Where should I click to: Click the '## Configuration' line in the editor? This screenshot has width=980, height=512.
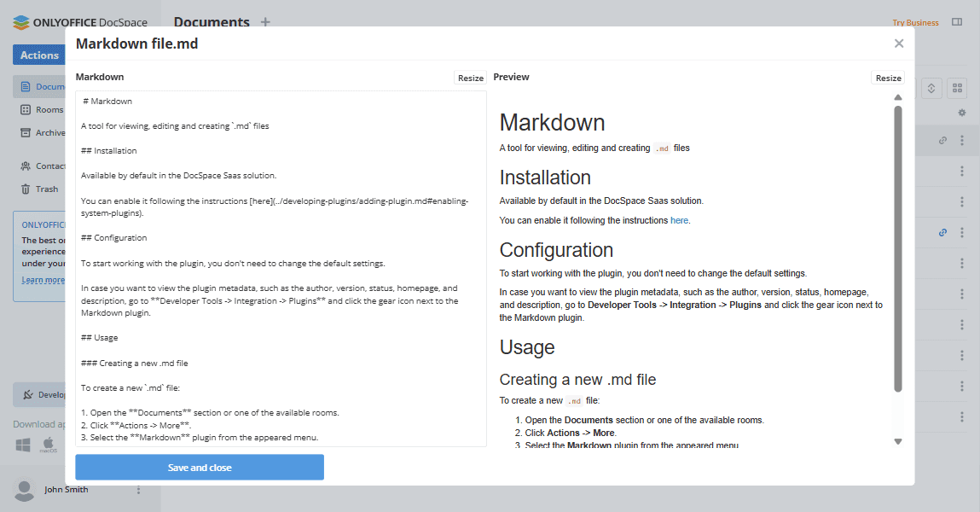point(113,238)
